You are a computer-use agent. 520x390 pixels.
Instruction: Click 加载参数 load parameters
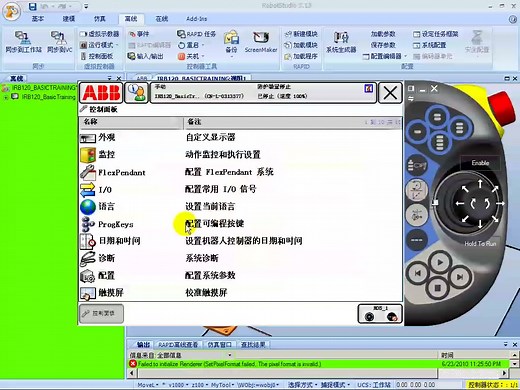(383, 34)
